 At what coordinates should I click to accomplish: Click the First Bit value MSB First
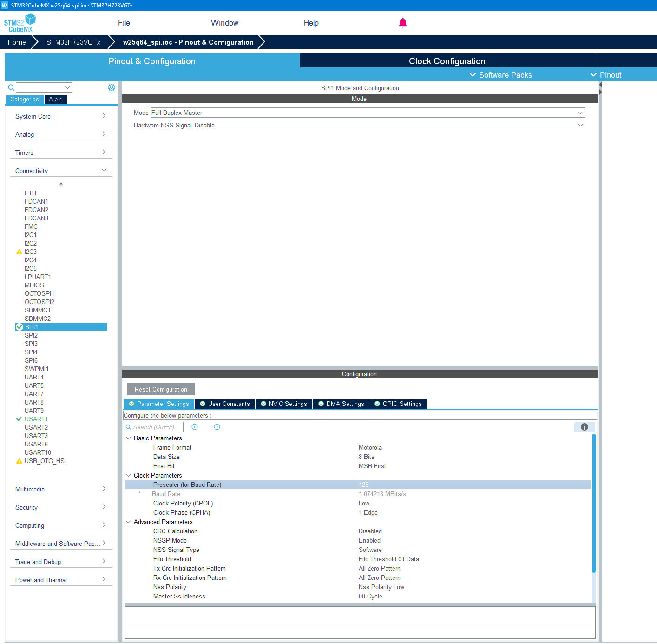pos(372,466)
